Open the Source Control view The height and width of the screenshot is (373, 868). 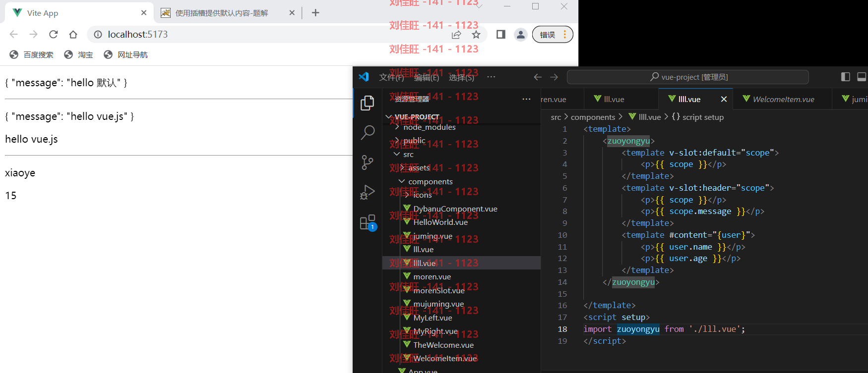click(368, 162)
